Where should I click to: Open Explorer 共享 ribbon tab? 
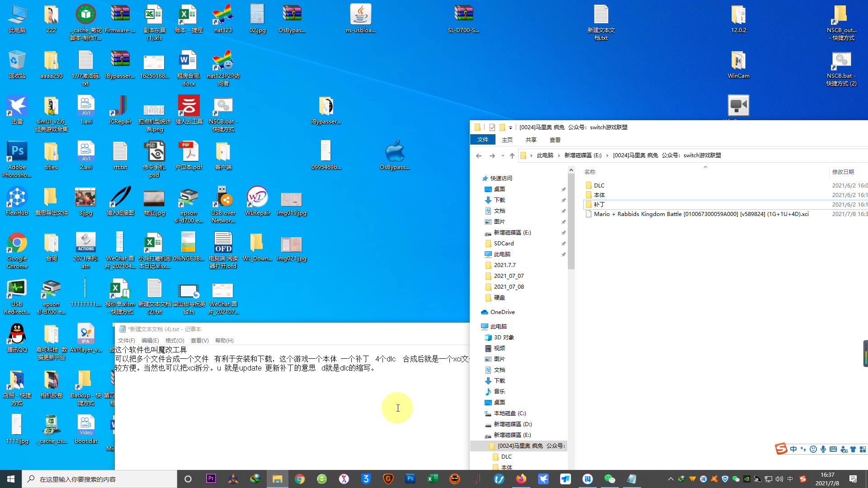[531, 140]
